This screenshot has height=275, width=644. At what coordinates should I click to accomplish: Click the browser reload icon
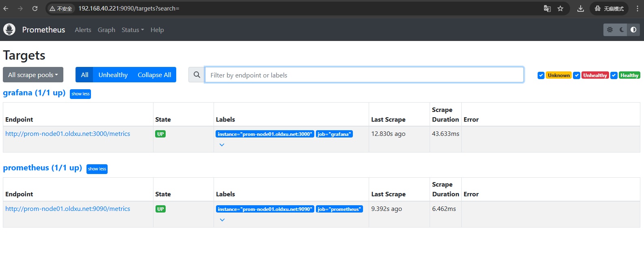tap(35, 9)
